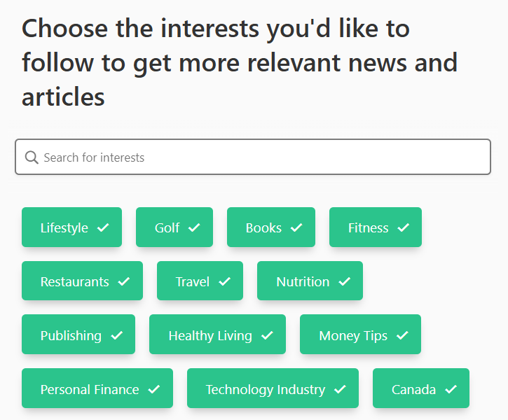
Task: Deselect the Lifestyle interest
Action: point(71,227)
